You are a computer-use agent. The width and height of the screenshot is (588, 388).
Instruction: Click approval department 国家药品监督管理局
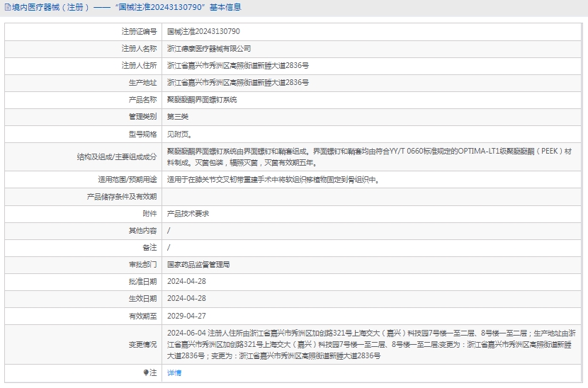click(x=198, y=264)
